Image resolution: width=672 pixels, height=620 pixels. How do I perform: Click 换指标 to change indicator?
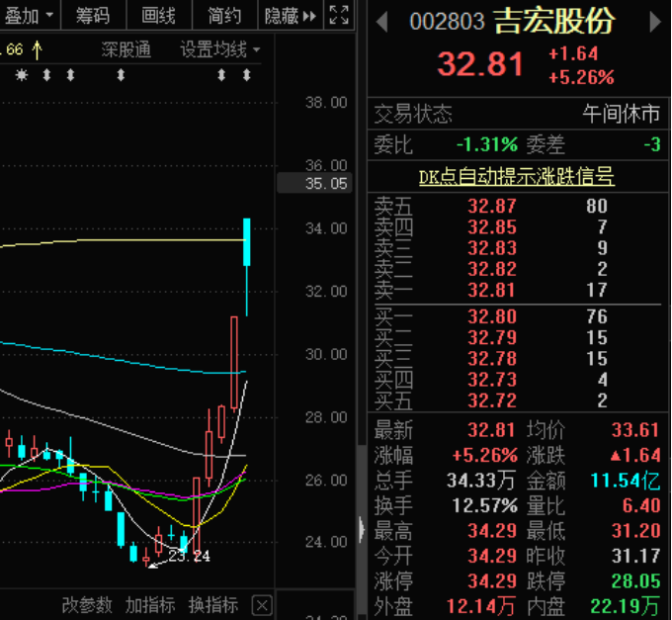pyautogui.click(x=213, y=605)
